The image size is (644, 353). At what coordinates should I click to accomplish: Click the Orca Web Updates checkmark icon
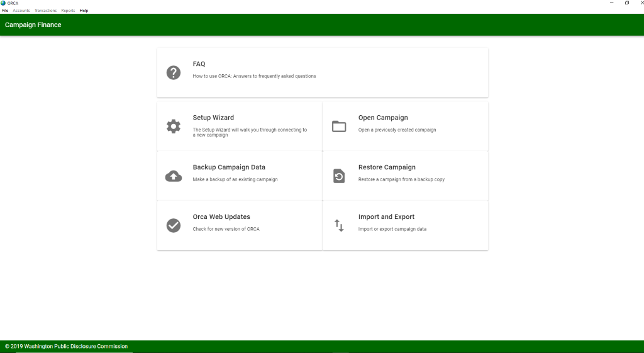click(174, 226)
